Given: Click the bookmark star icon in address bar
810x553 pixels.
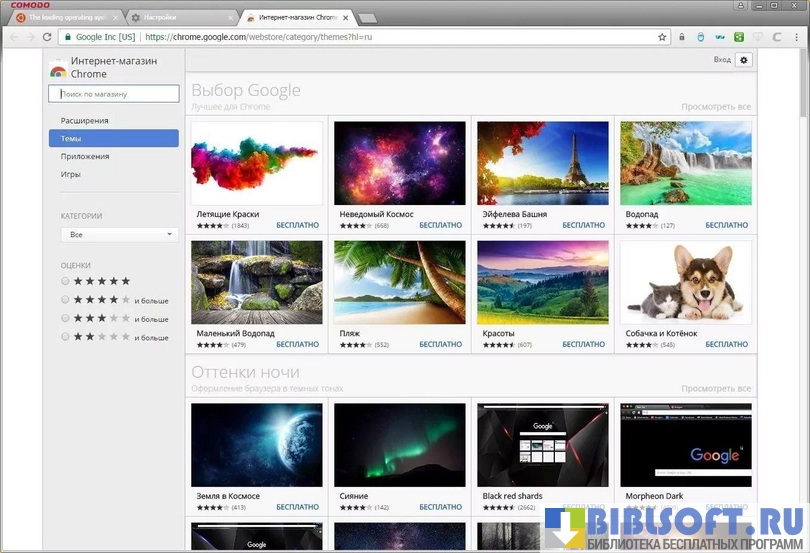Looking at the screenshot, I should (662, 37).
